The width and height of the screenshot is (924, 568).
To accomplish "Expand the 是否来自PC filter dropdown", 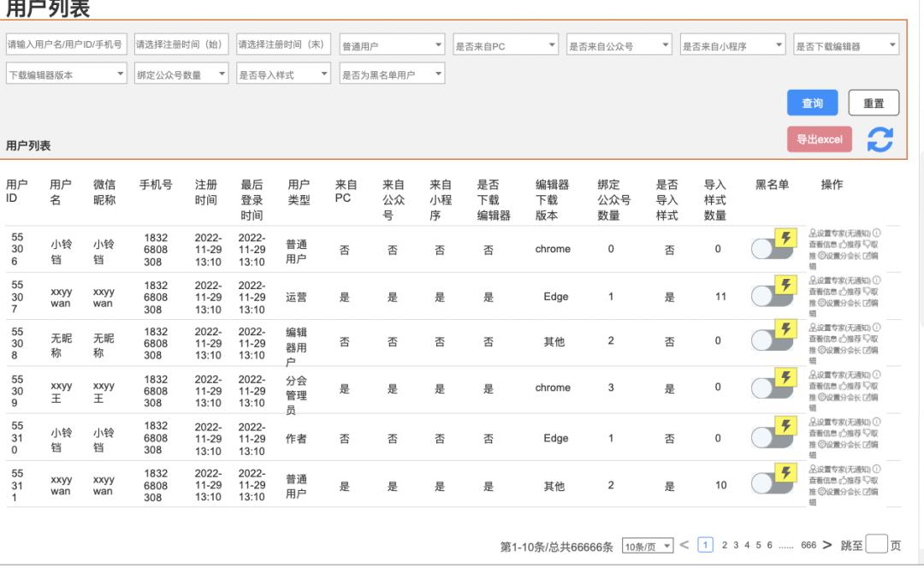I will tap(506, 45).
